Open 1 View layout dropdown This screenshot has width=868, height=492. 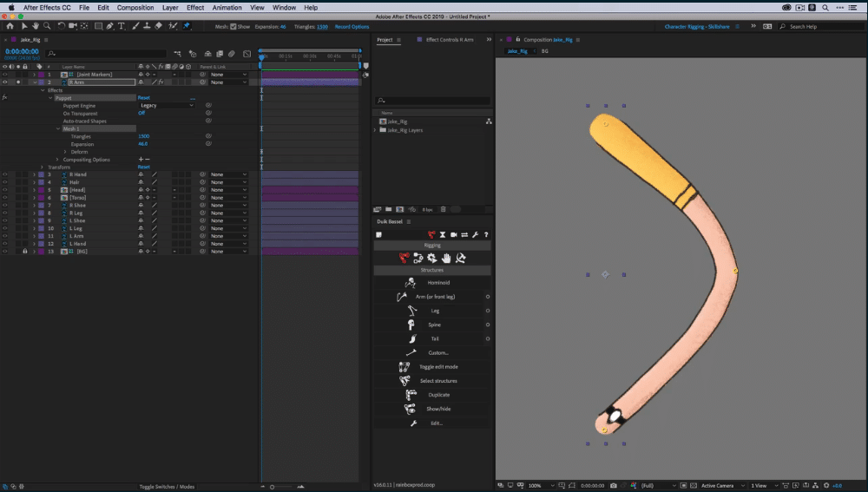(x=764, y=485)
